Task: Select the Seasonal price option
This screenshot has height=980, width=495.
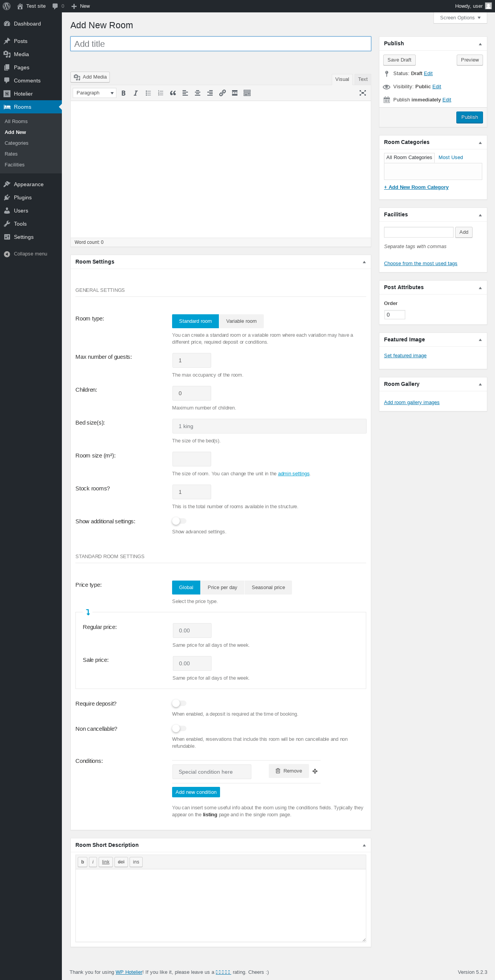Action: (268, 588)
